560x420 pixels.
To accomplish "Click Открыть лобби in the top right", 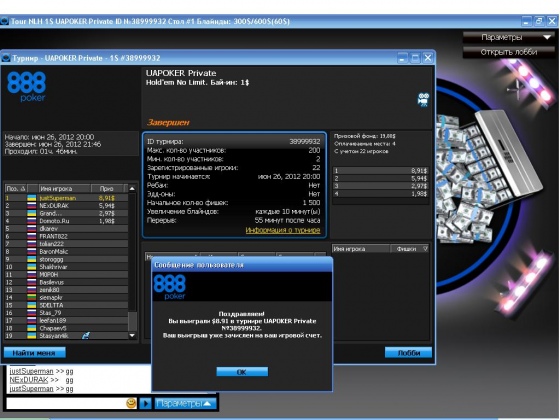I will point(509,52).
